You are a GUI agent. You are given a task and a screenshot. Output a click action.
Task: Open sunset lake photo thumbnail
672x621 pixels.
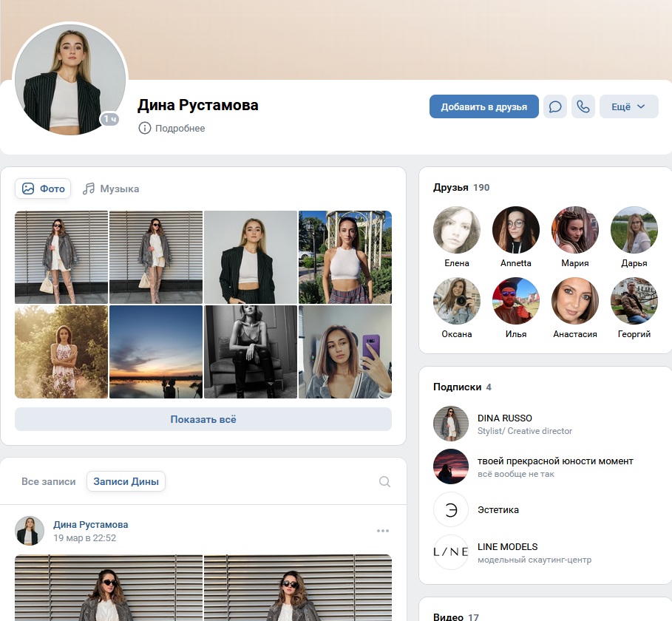coord(156,352)
